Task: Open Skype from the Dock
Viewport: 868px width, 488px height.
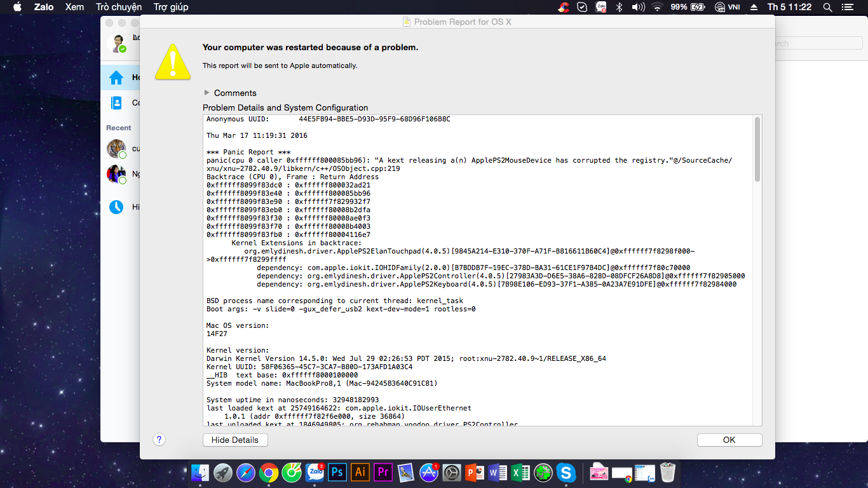Action: pyautogui.click(x=566, y=472)
